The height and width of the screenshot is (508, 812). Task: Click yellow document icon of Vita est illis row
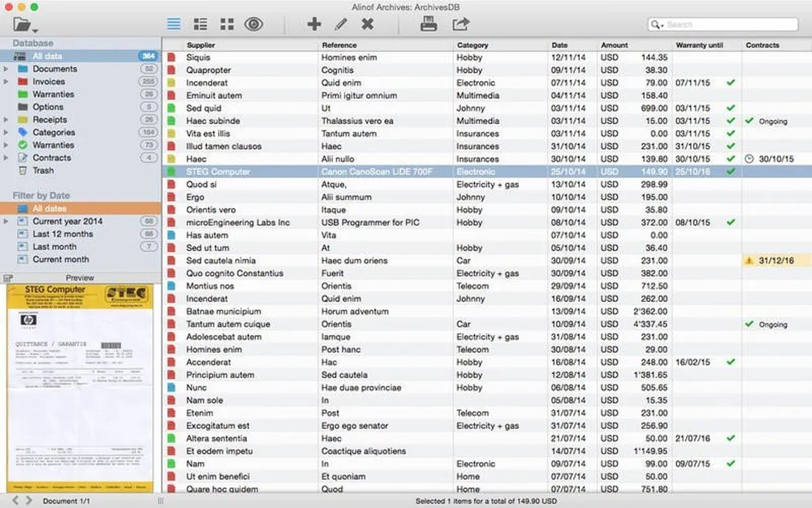click(x=172, y=133)
